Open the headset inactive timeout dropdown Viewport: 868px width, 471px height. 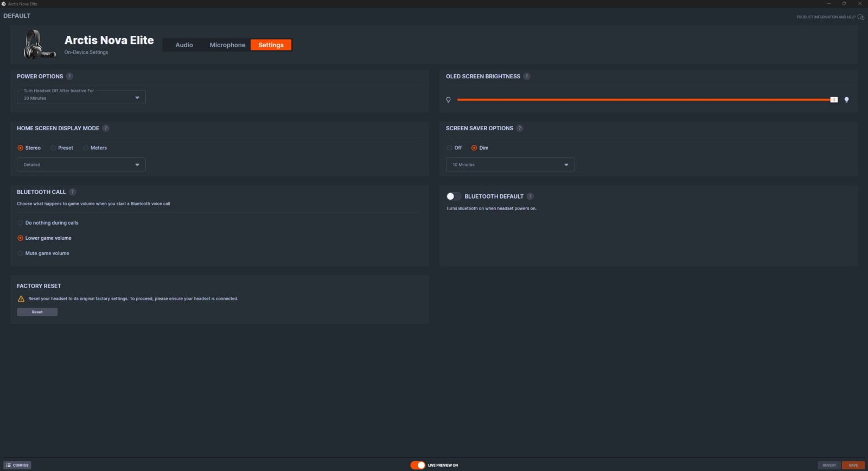click(81, 98)
